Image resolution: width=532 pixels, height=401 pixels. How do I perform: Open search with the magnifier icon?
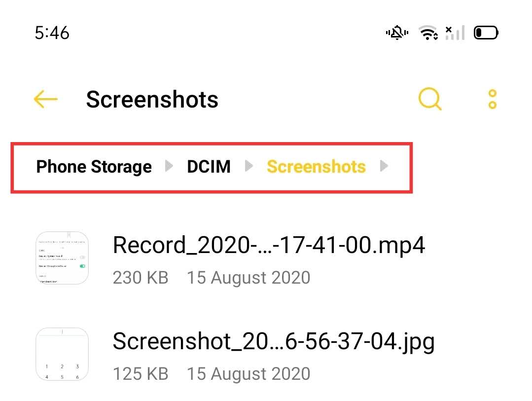(x=430, y=99)
